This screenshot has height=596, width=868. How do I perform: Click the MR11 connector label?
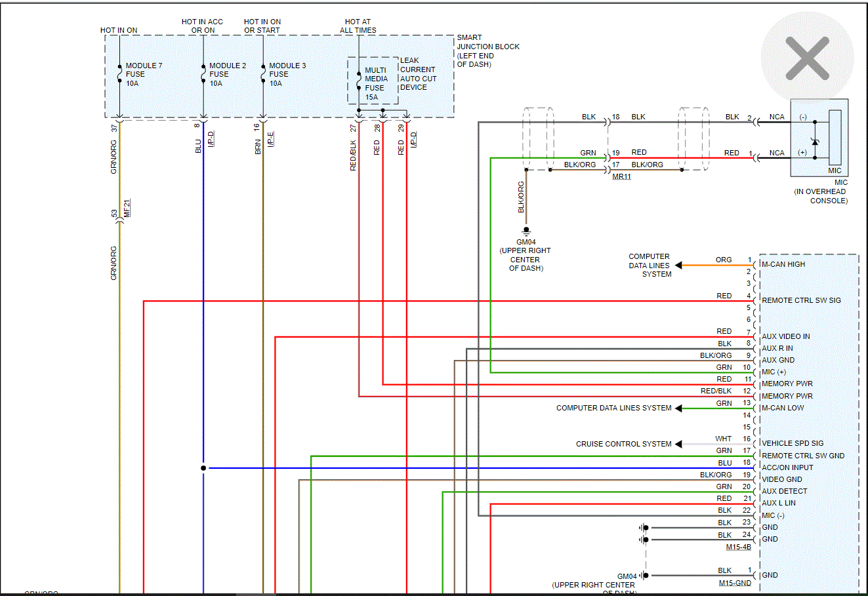pos(621,176)
